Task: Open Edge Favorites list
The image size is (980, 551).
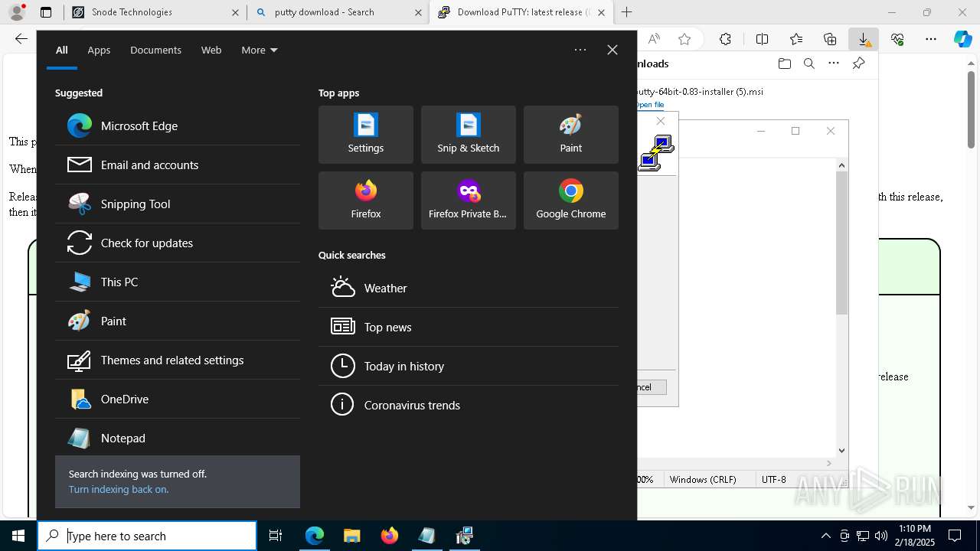Action: [x=796, y=39]
